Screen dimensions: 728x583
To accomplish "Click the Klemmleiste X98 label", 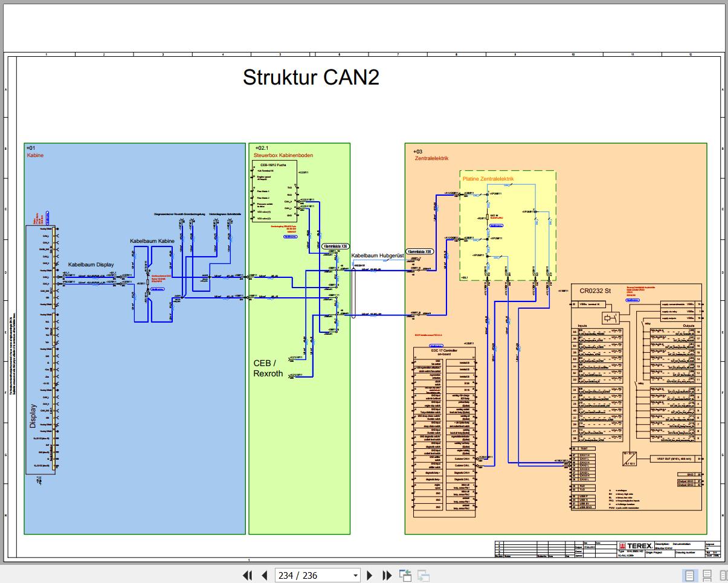I will coord(420,251).
